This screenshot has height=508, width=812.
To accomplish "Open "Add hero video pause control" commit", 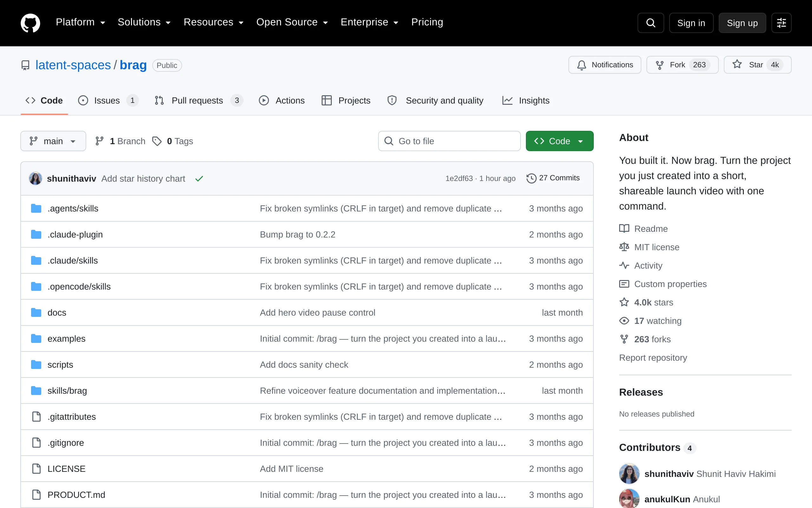I will coord(318,312).
